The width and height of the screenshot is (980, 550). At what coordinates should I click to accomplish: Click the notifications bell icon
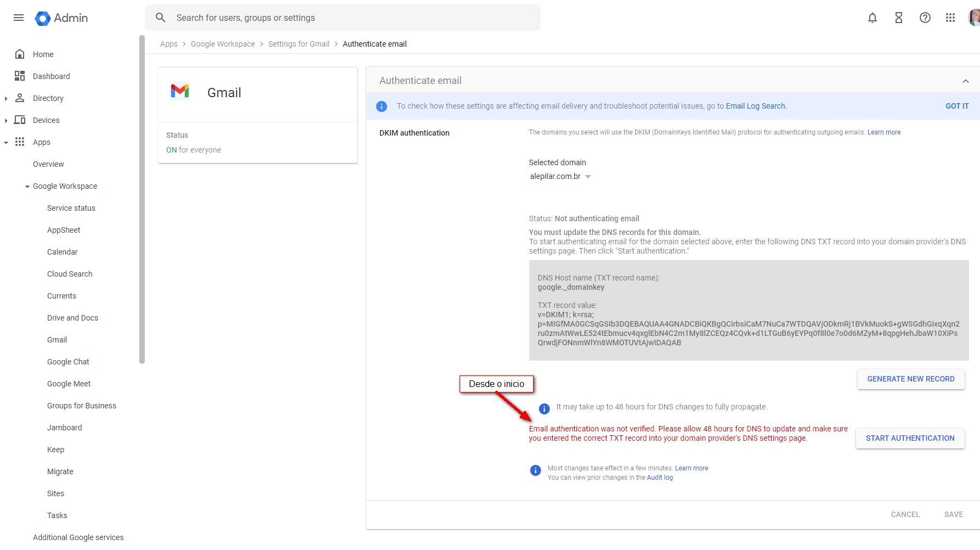(x=873, y=18)
